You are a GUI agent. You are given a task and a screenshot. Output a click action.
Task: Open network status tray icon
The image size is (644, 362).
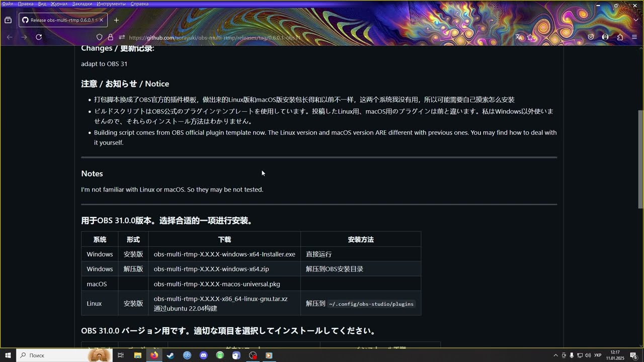pos(580,355)
